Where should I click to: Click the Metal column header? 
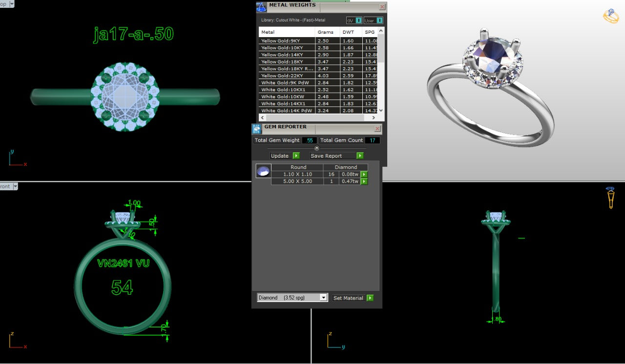tap(287, 32)
